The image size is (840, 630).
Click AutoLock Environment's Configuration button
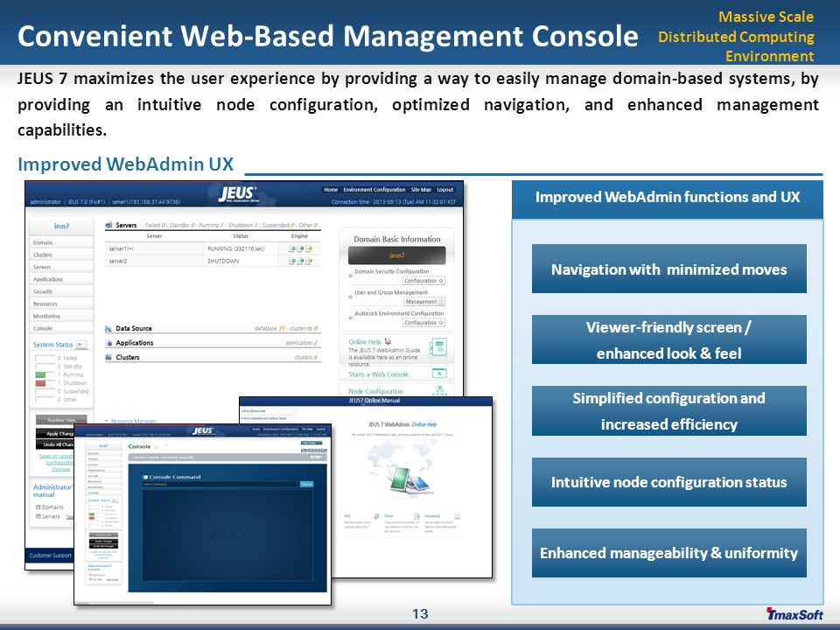tap(423, 323)
